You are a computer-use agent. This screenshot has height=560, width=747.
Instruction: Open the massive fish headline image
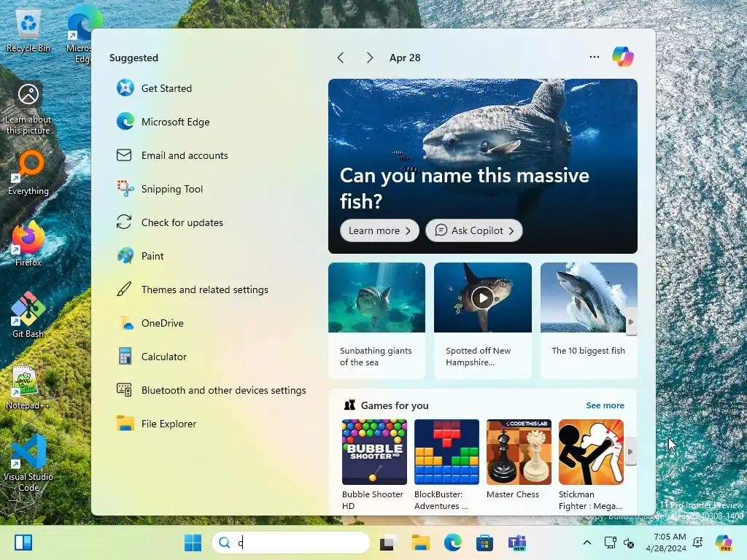coord(483,166)
